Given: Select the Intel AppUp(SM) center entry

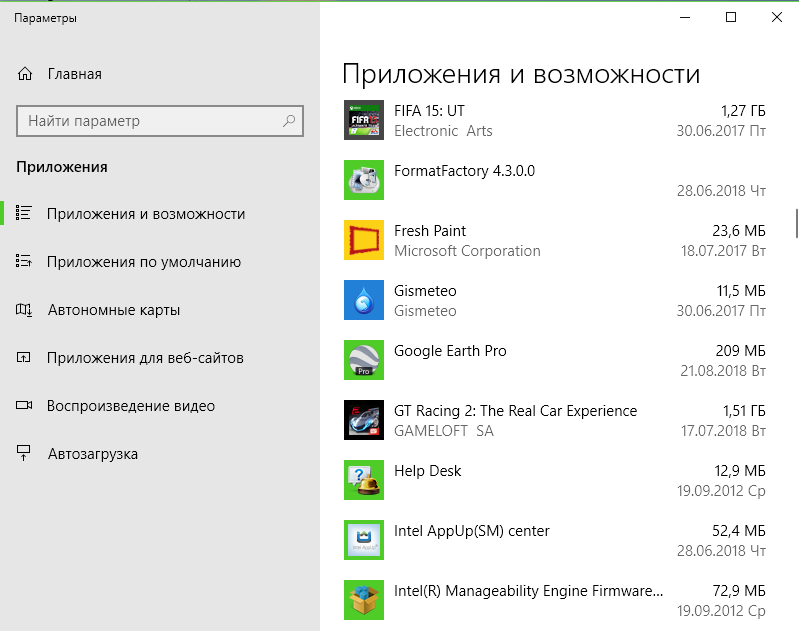Looking at the screenshot, I should click(471, 531).
